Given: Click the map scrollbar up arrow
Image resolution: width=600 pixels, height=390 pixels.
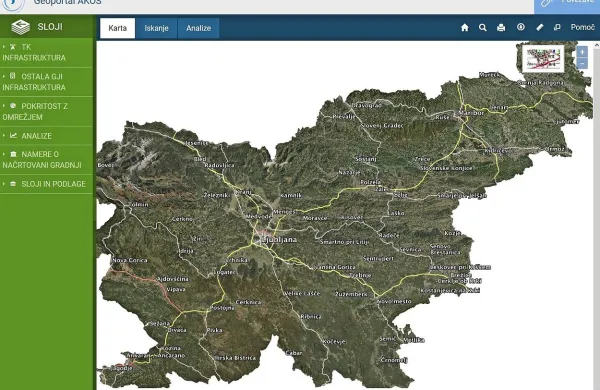Looking at the screenshot, I should (x=597, y=45).
